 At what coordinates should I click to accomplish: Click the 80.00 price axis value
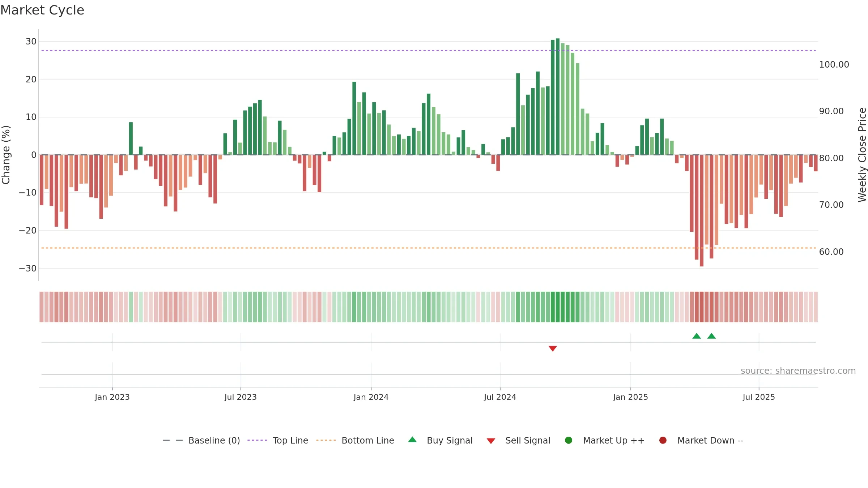coord(831,158)
